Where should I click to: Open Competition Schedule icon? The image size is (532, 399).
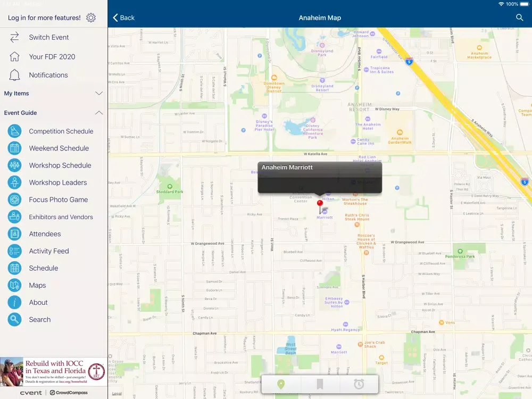pos(14,131)
